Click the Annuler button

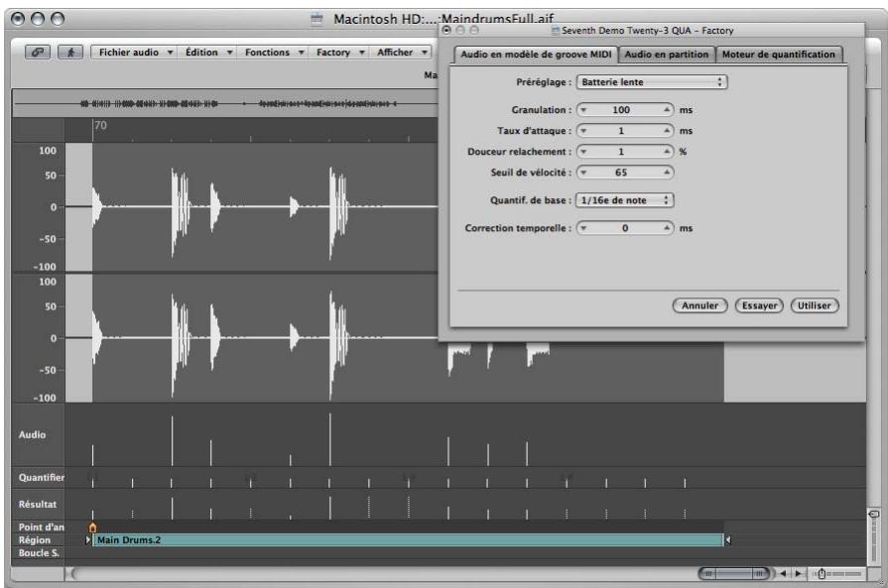coord(699,305)
